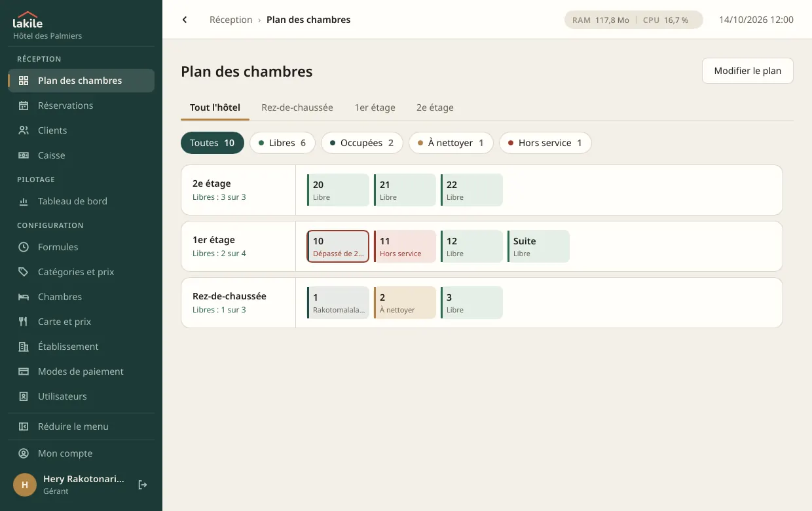
Task: Go back with the header arrow
Action: point(185,20)
